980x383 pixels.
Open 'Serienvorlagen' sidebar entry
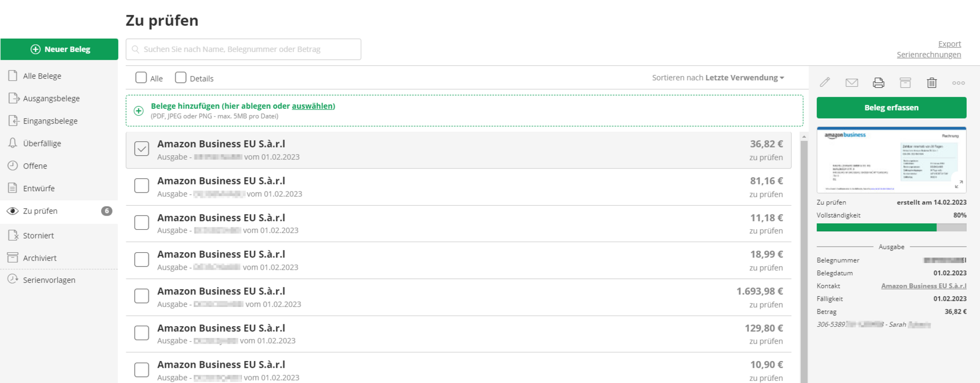pyautogui.click(x=49, y=280)
